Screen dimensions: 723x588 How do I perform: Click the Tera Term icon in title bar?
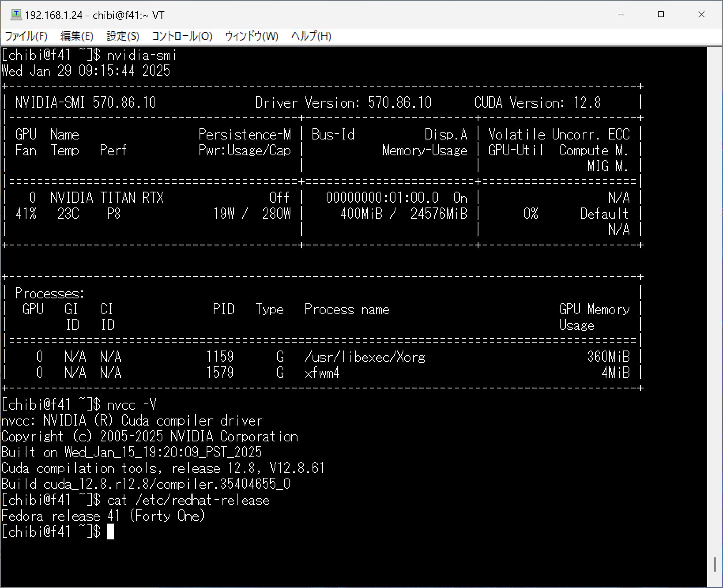pyautogui.click(x=16, y=14)
